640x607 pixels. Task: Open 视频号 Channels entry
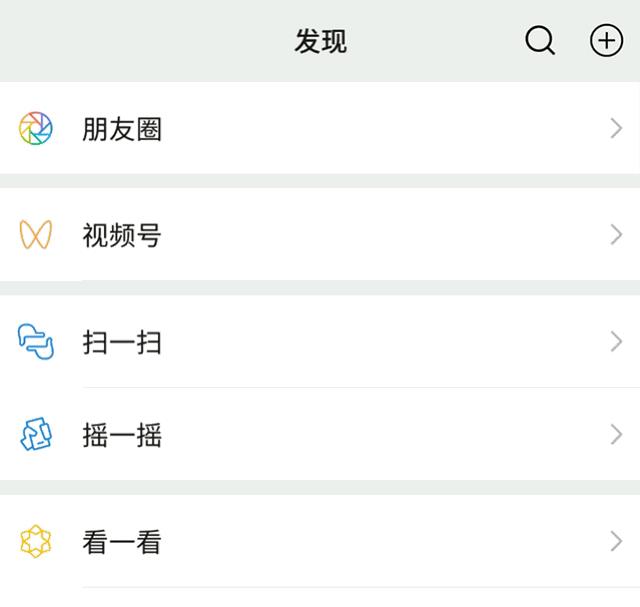pyautogui.click(x=122, y=236)
